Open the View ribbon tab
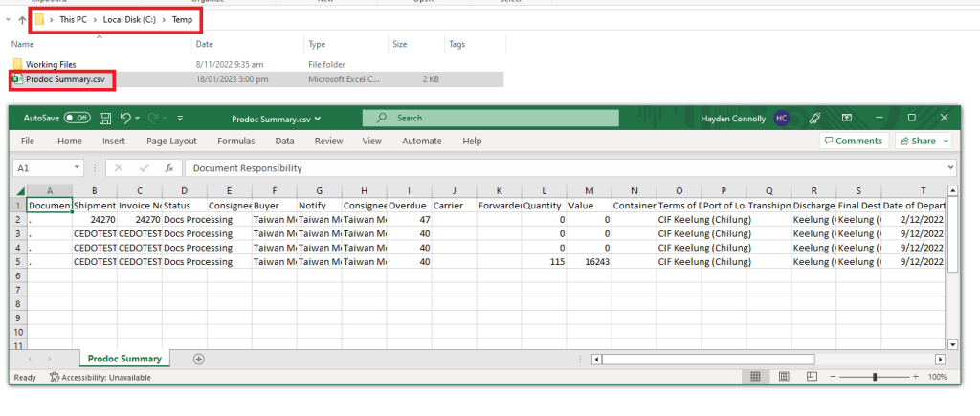Image resolution: width=980 pixels, height=416 pixels. click(x=372, y=142)
